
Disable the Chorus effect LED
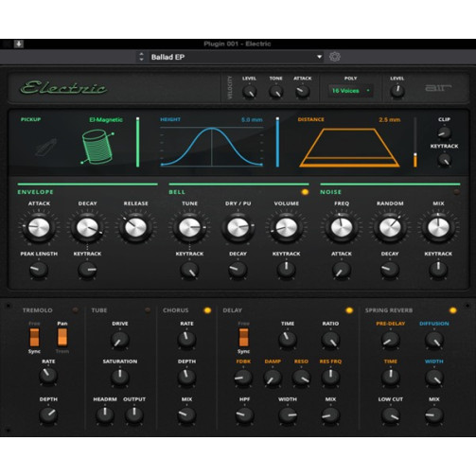tap(207, 310)
